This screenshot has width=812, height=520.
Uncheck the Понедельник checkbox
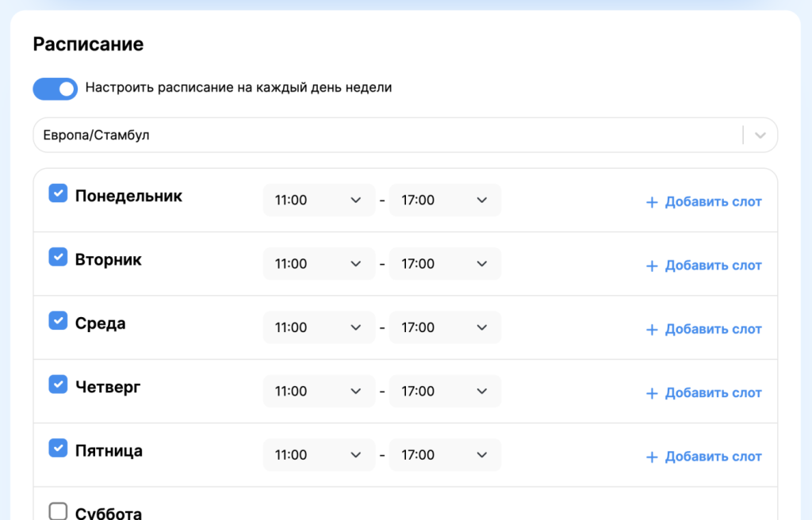(x=58, y=193)
